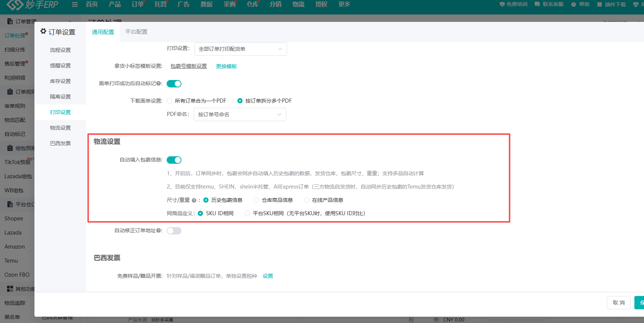Click 设置 link for 免费样品/赠品开票
Screen dimensions: 644x323
(x=268, y=276)
